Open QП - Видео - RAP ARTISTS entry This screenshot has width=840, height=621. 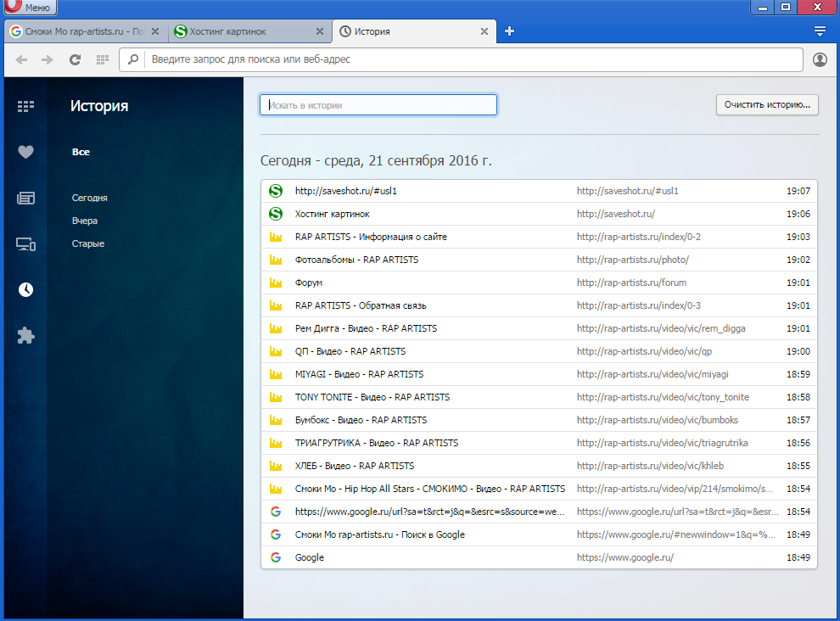click(x=539, y=351)
